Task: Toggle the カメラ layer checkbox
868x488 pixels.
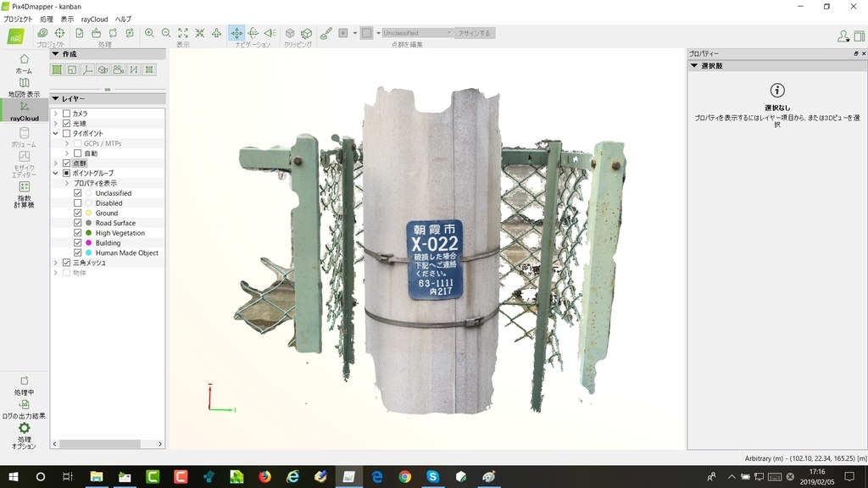Action: tap(66, 114)
